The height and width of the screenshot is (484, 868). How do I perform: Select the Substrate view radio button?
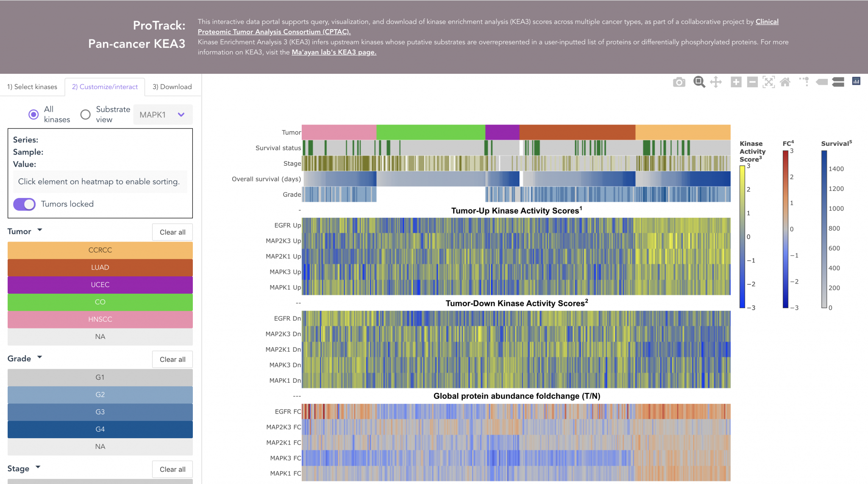pos(86,114)
